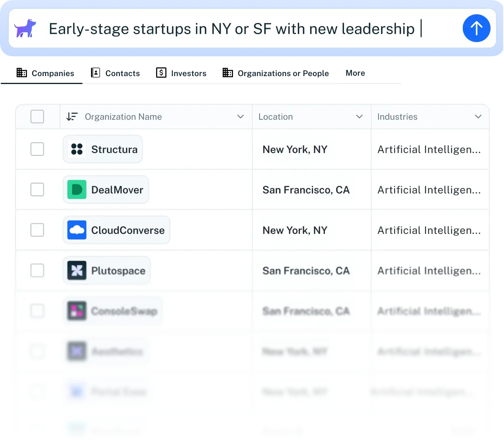Screen dimensions: 504x440
Task: Click the blue upload arrow submit icon
Action: pos(476,28)
